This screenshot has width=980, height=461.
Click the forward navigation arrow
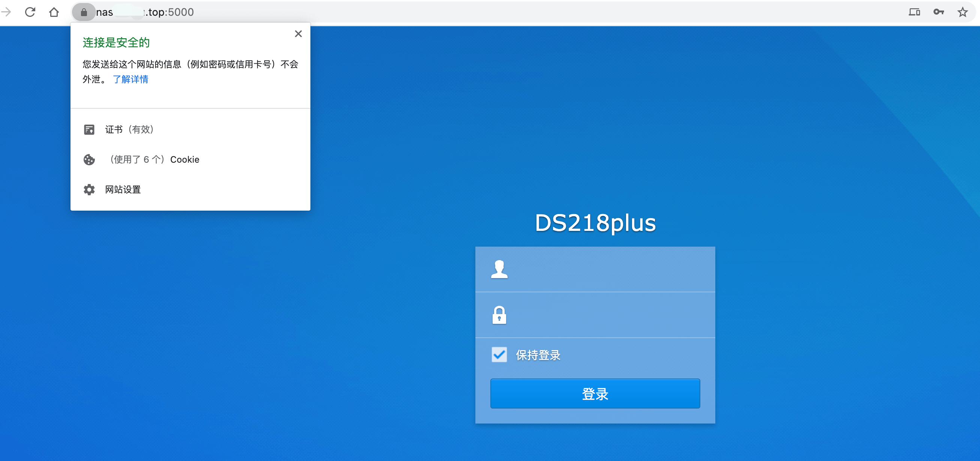point(6,12)
